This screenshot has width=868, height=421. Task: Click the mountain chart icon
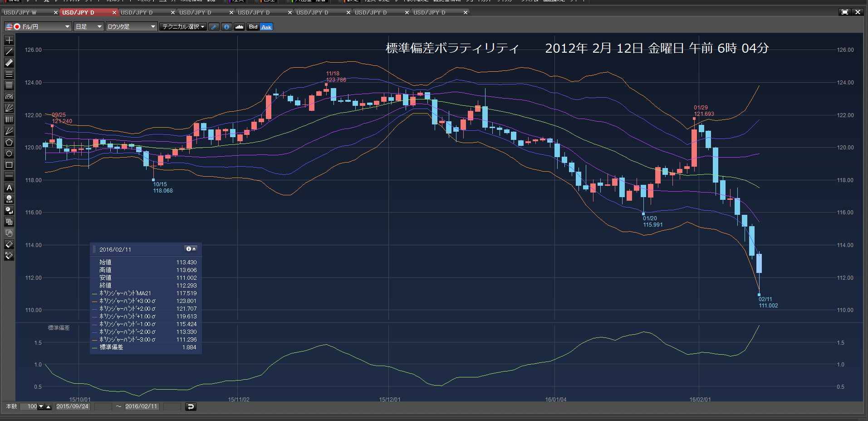(240, 27)
